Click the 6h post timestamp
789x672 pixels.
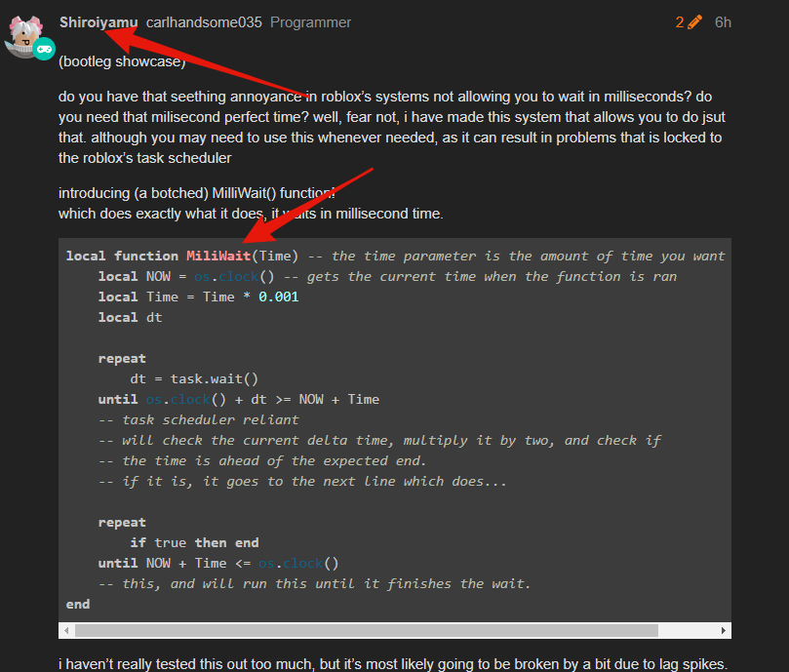tap(723, 22)
